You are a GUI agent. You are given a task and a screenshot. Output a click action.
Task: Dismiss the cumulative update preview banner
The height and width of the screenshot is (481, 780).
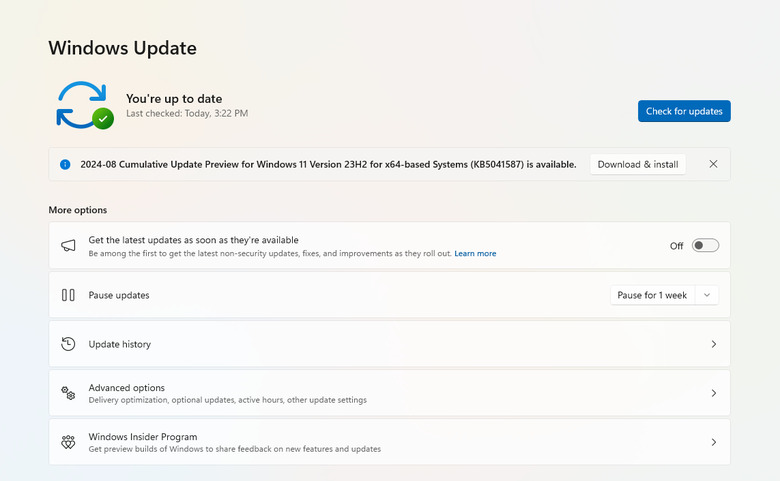tap(713, 164)
